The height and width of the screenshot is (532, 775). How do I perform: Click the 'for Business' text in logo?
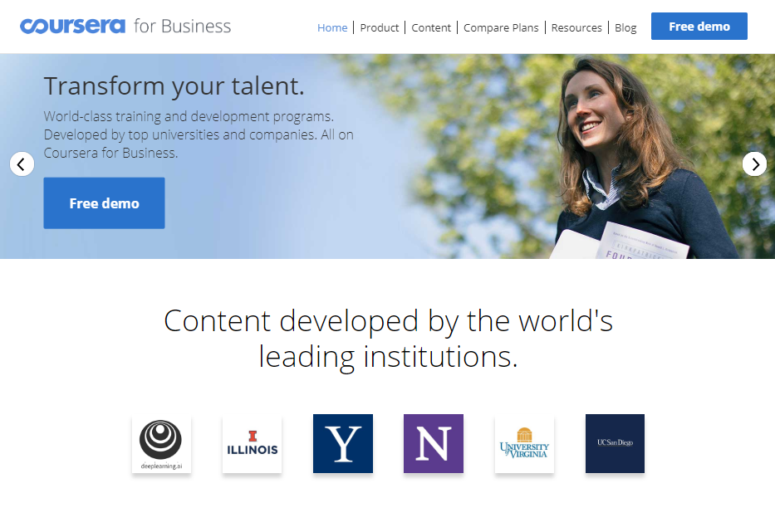(183, 27)
